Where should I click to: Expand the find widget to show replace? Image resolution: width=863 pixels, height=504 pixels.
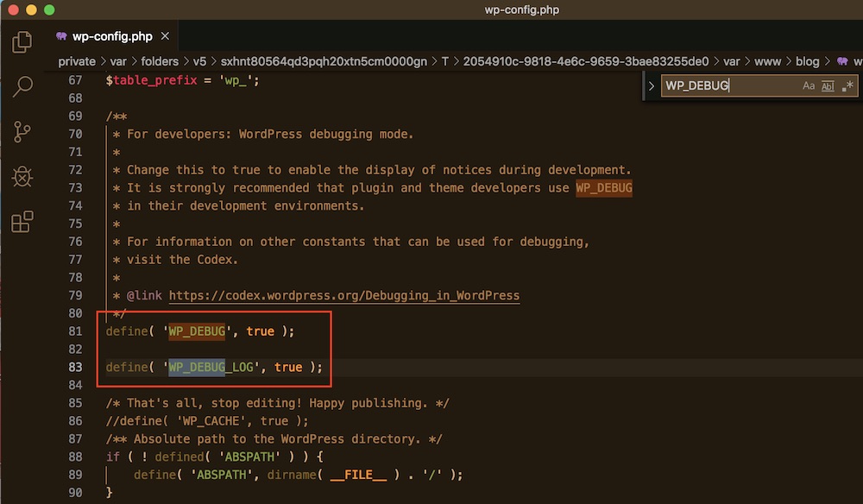click(x=653, y=85)
